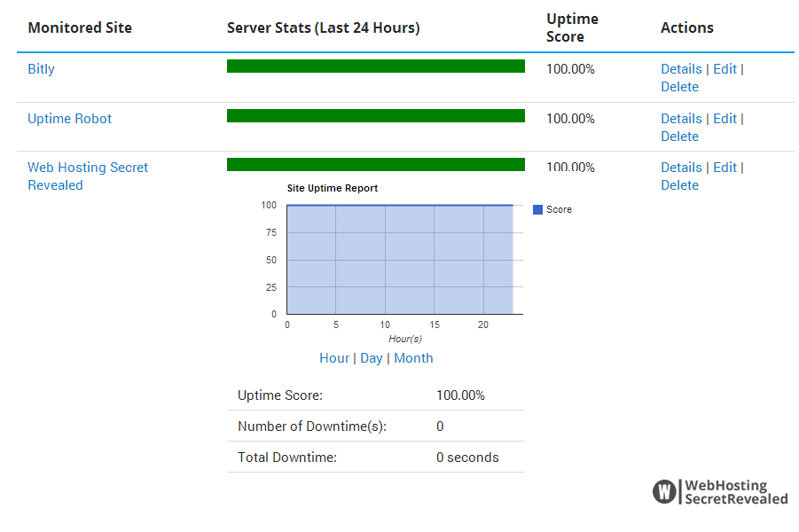This screenshot has height=532, width=799.
Task: Switch uptime chart to Month view
Action: point(413,358)
